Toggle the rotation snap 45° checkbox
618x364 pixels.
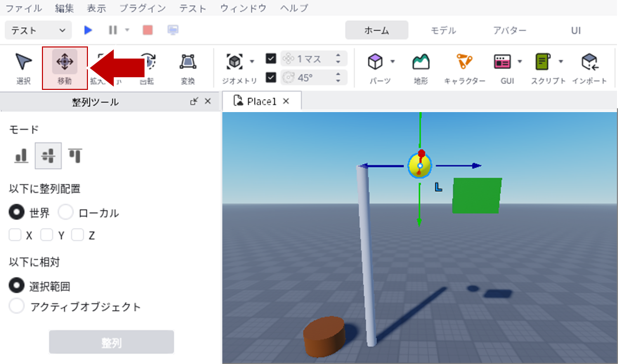(271, 77)
